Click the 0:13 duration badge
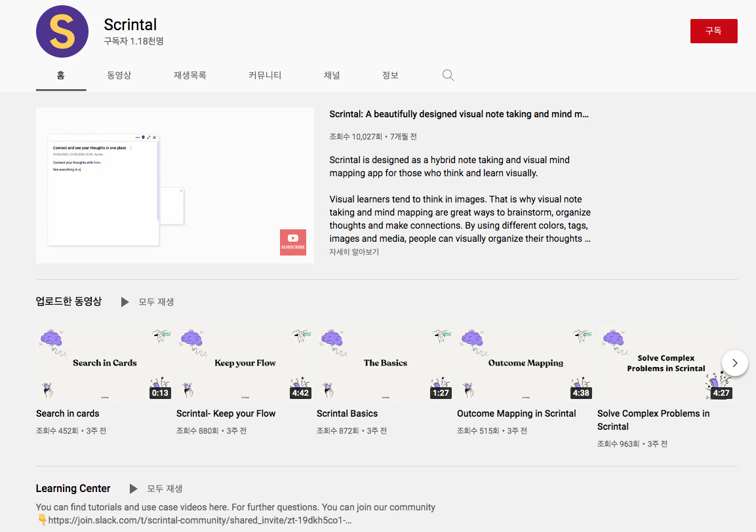Image resolution: width=756 pixels, height=532 pixels. coord(160,392)
